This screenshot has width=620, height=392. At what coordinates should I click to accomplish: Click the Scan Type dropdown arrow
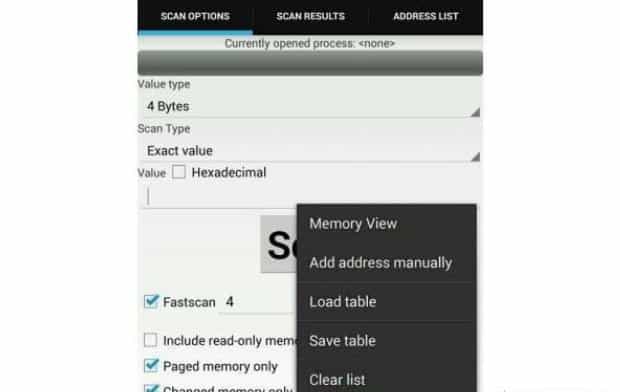pos(475,157)
